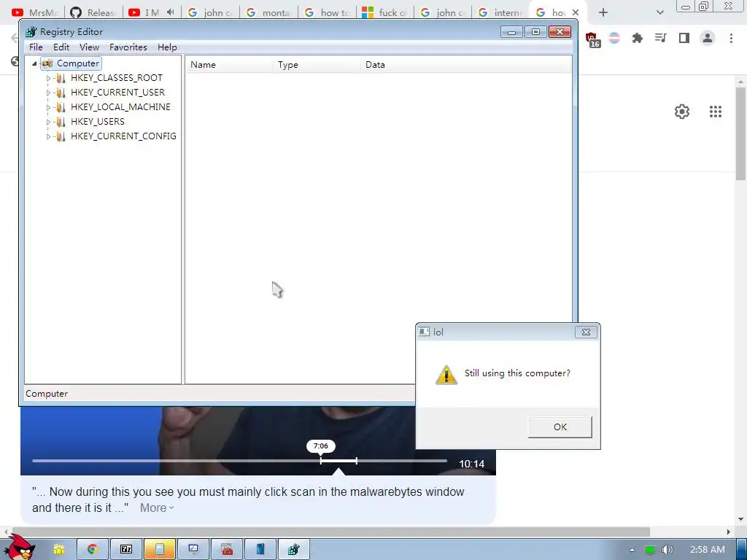Screen dimensions: 747x560
Task: Switch to the montag Google tab
Action: [268, 13]
